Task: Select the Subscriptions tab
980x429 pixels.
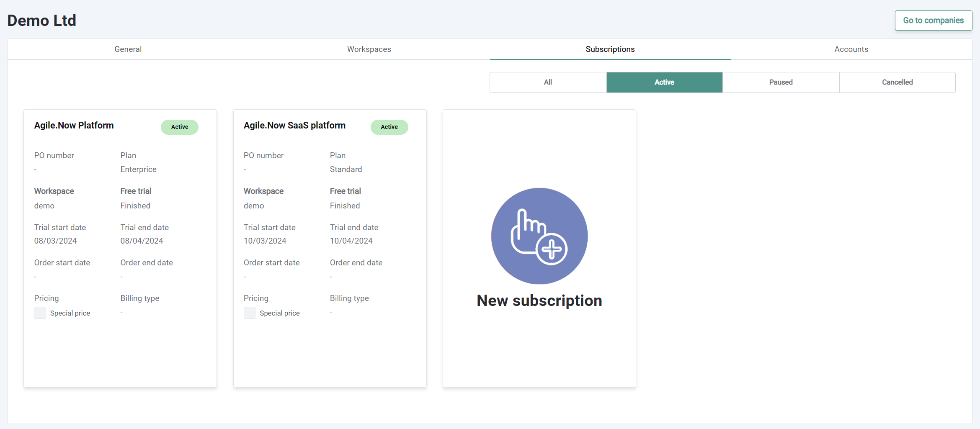Action: coord(610,49)
